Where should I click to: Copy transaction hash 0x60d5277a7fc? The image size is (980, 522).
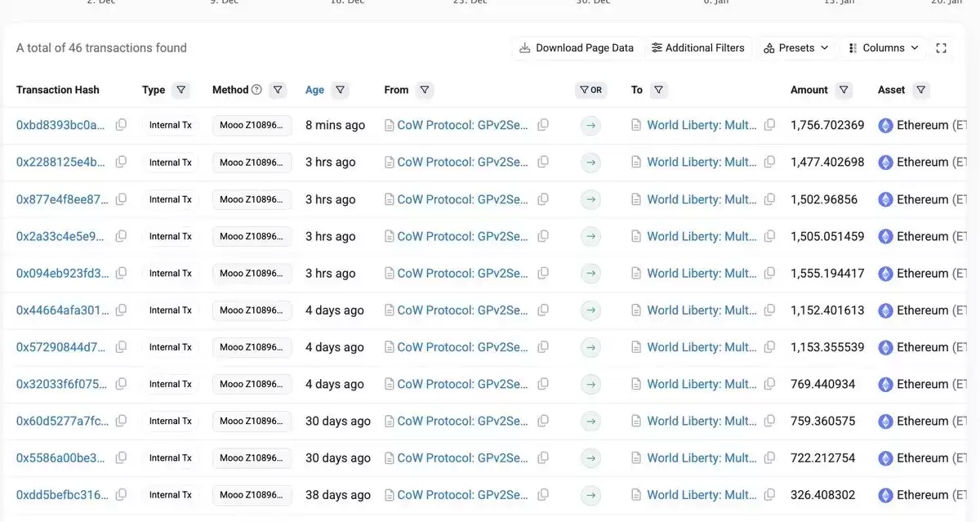pos(121,421)
